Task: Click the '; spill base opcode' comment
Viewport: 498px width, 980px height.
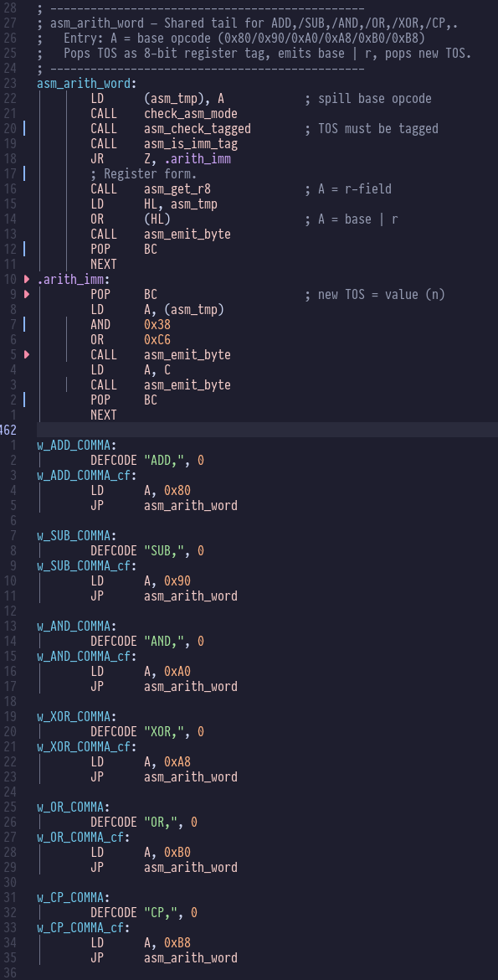Action: pyautogui.click(x=368, y=99)
